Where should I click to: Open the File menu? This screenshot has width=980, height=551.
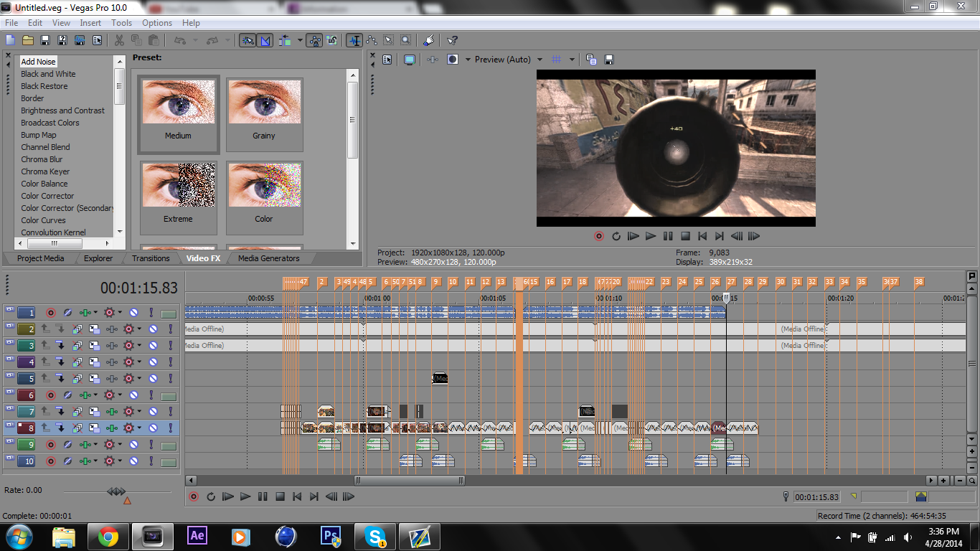click(x=11, y=23)
